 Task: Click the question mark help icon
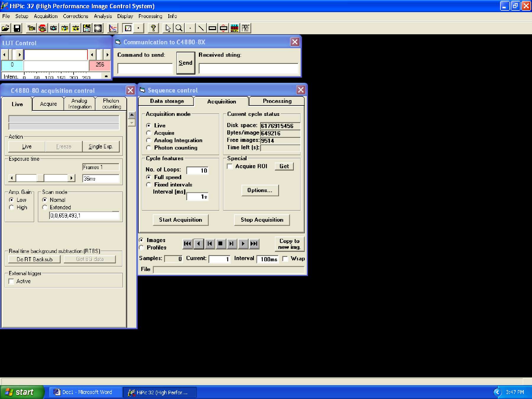153,28
